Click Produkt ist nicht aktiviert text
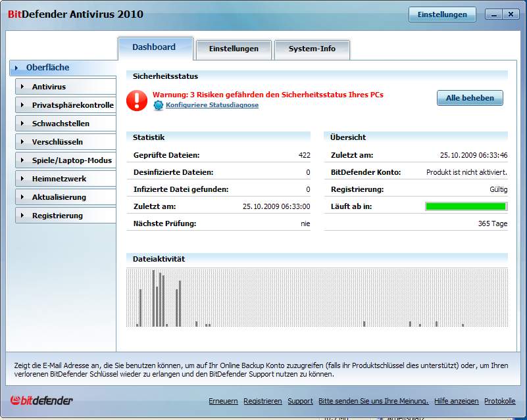Screen dimensions: 527x420 (466, 172)
